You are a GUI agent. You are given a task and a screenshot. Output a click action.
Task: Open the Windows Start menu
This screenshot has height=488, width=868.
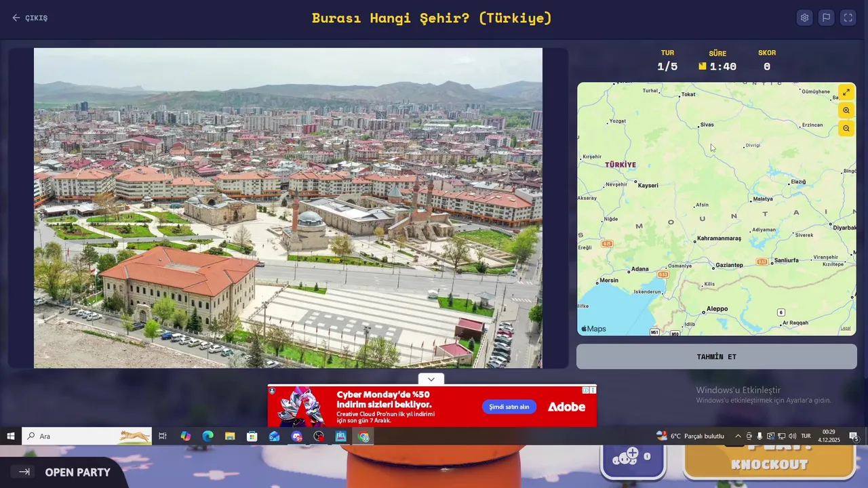tap(11, 436)
